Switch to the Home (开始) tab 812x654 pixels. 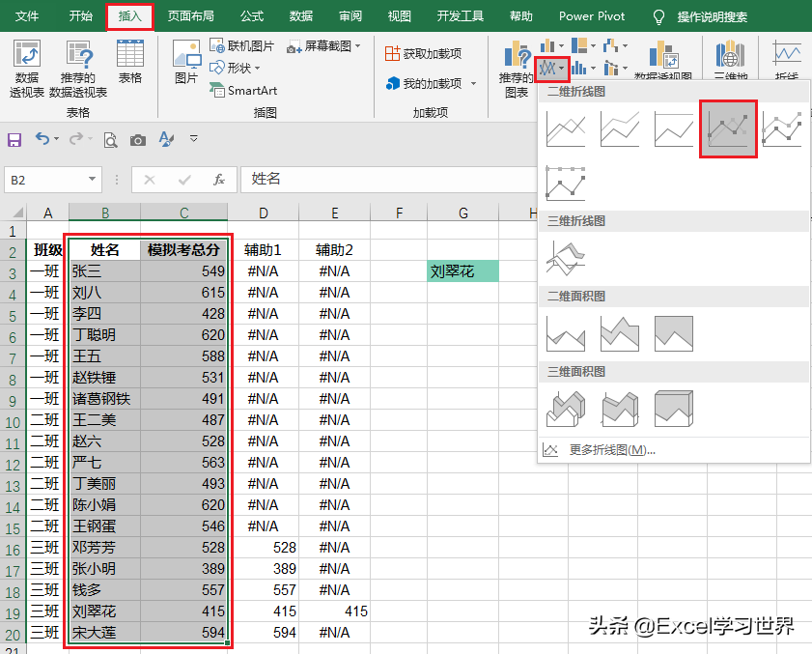coord(81,16)
